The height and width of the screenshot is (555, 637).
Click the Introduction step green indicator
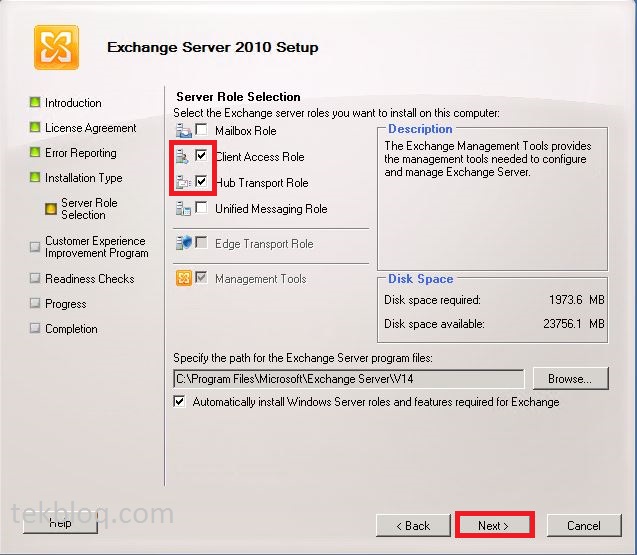pos(35,102)
